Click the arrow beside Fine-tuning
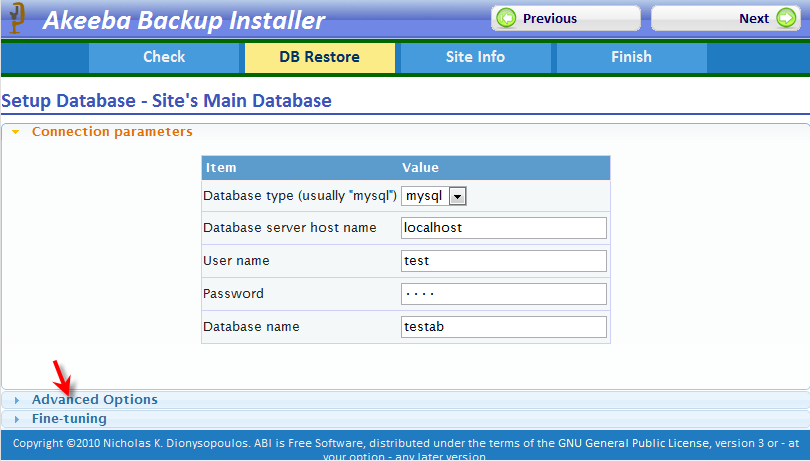 (17, 419)
